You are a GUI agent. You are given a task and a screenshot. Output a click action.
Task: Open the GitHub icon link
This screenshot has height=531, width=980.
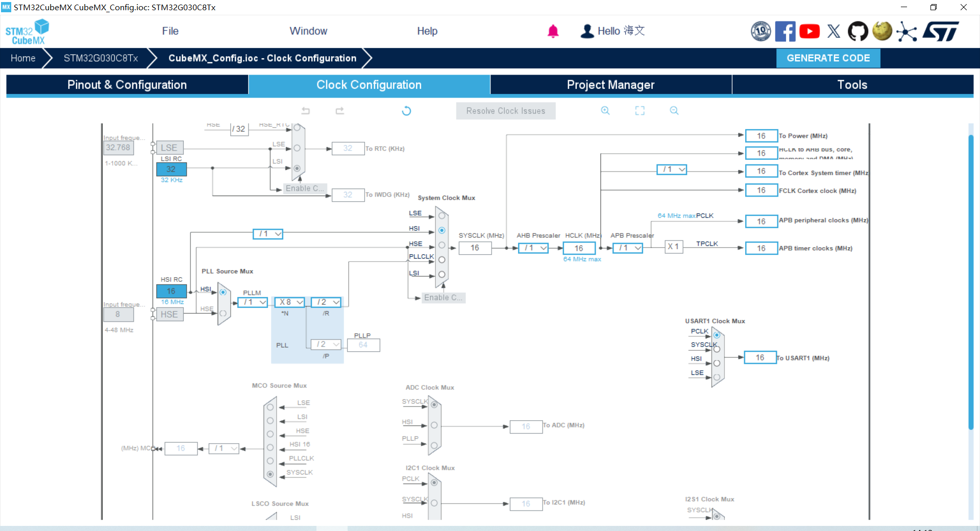coord(857,31)
